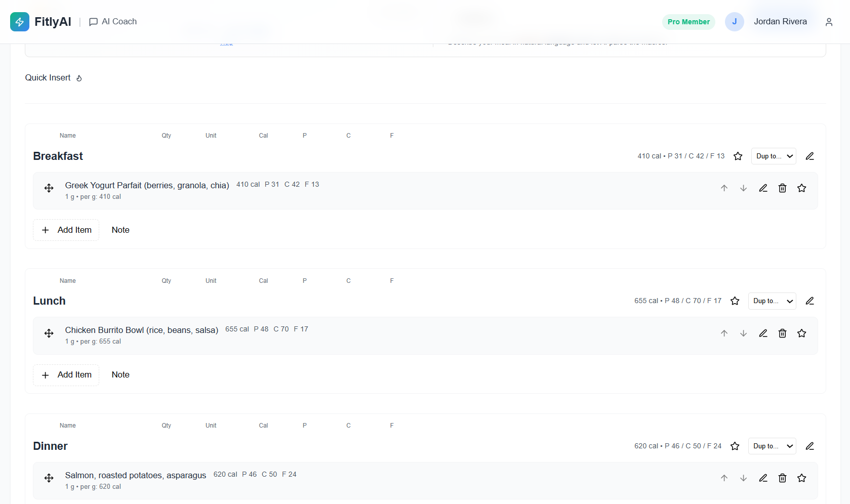The image size is (850, 504).
Task: Favorite the Greek Yogurt Parfait item
Action: 801,188
